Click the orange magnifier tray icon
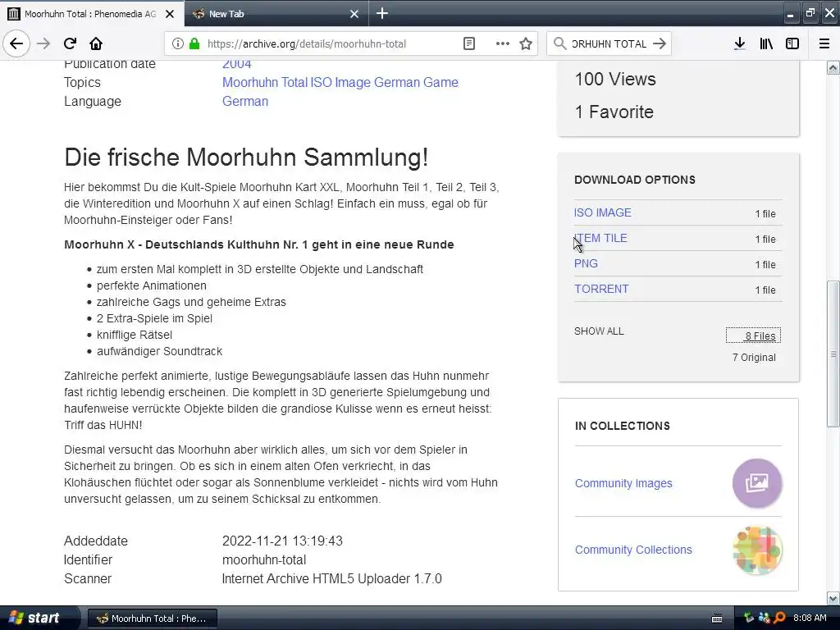Viewport: 840px width, 630px height. click(x=779, y=619)
